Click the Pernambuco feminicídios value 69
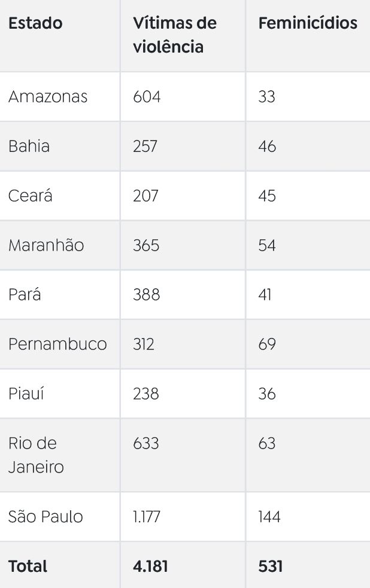This screenshot has height=588, width=370. (267, 345)
